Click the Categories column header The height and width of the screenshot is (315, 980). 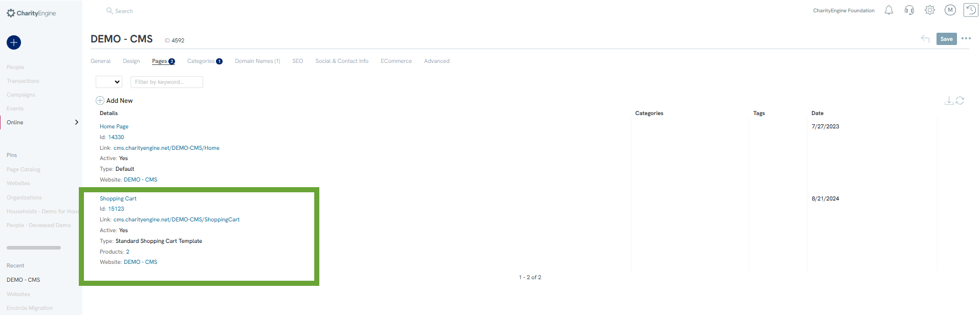click(x=649, y=113)
